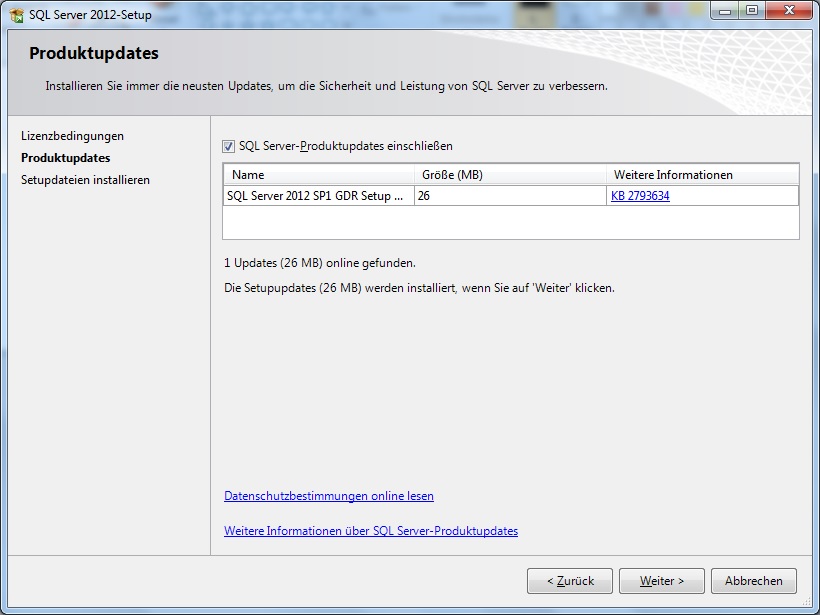This screenshot has height=615, width=820.
Task: Click the Weiter button
Action: coord(662,581)
